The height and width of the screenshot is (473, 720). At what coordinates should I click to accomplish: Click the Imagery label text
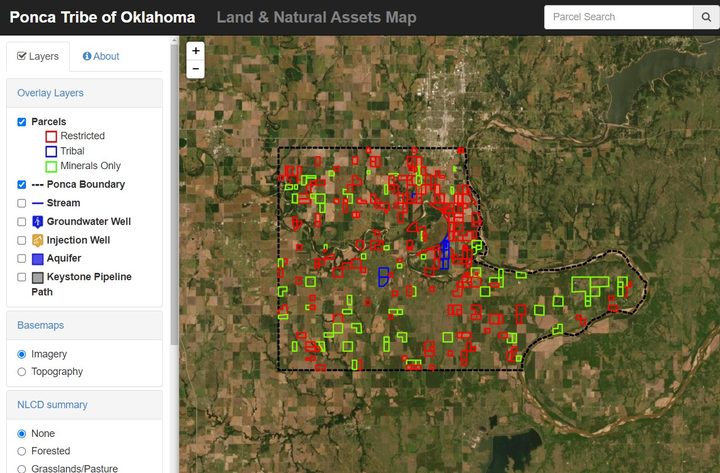(x=49, y=354)
